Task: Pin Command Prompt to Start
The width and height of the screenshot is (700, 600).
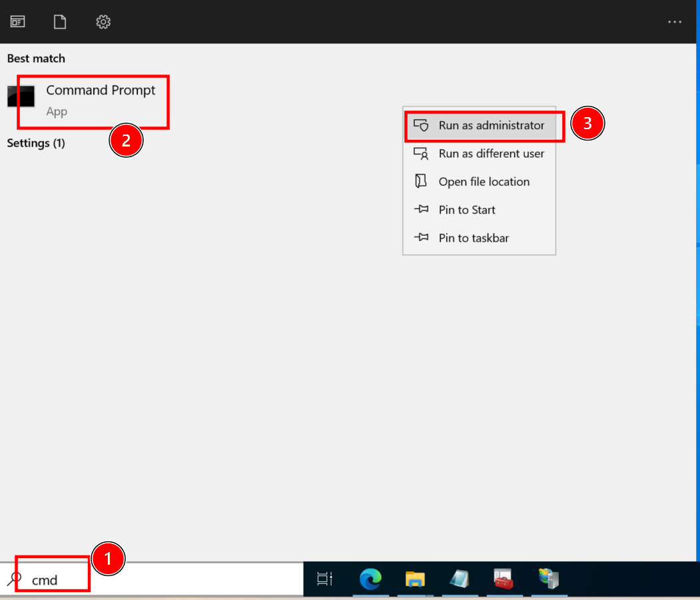Action: (466, 210)
